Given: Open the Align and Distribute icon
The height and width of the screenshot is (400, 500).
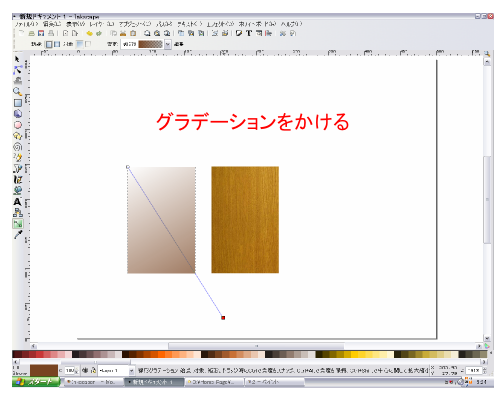Looking at the screenshot, I should [268, 33].
